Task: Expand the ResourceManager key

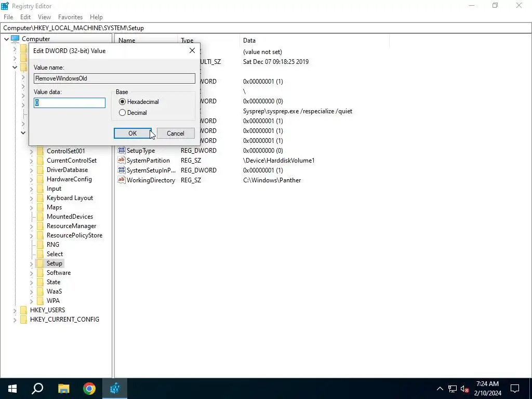Action: point(32,227)
